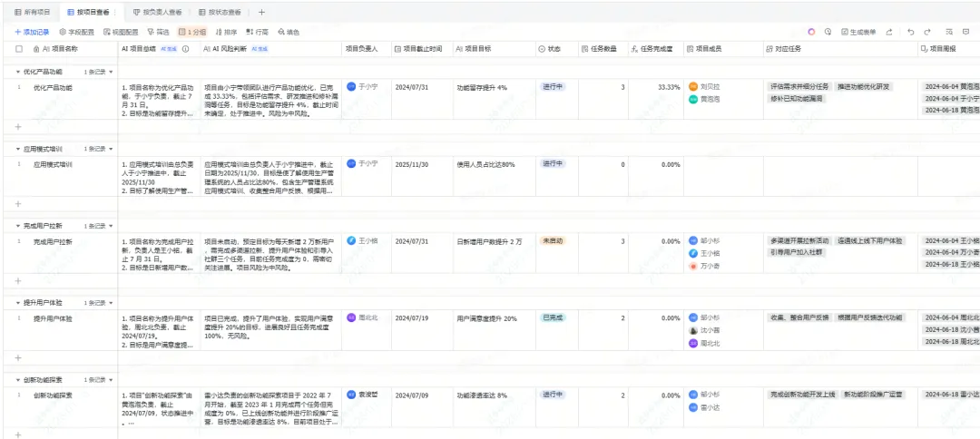
Task: Collapse the 创新功能探索 group
Action: pyautogui.click(x=18, y=380)
